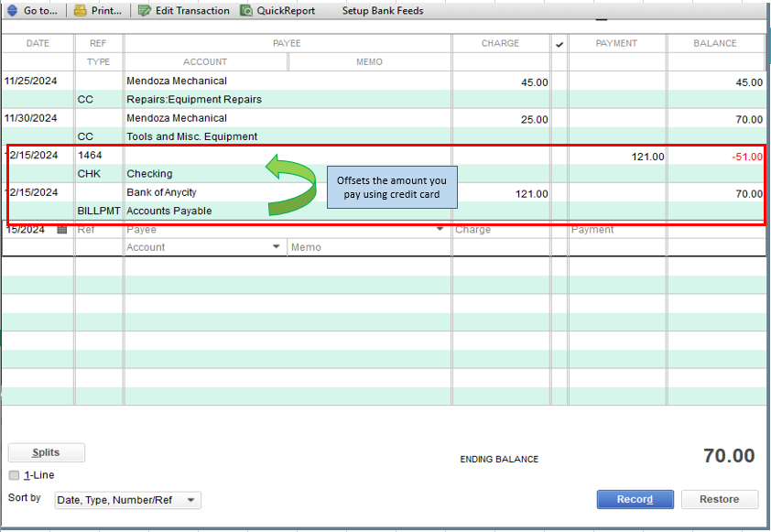771x532 pixels.
Task: Click the Memo input field
Action: click(369, 247)
